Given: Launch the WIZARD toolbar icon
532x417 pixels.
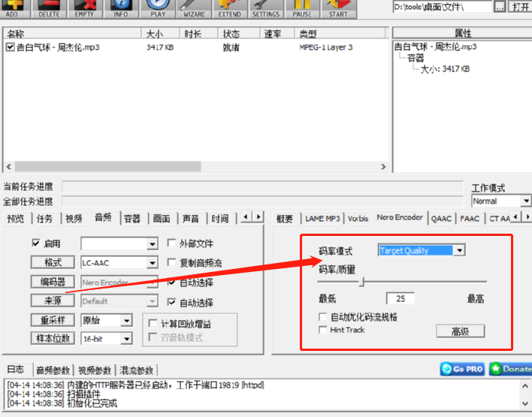Looking at the screenshot, I should tap(194, 8).
